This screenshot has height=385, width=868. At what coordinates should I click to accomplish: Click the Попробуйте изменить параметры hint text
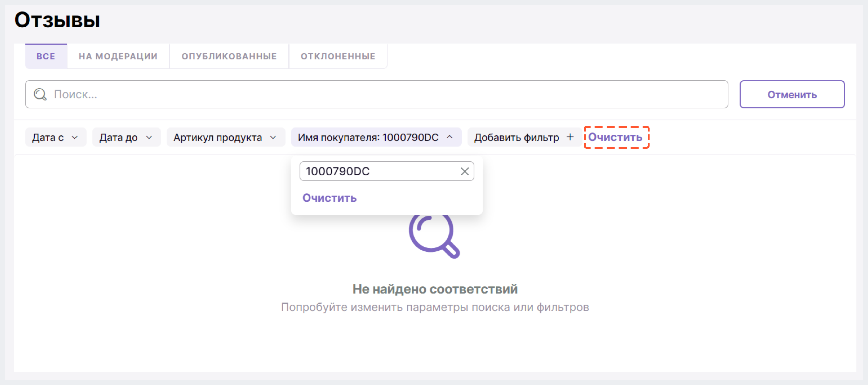[435, 307]
